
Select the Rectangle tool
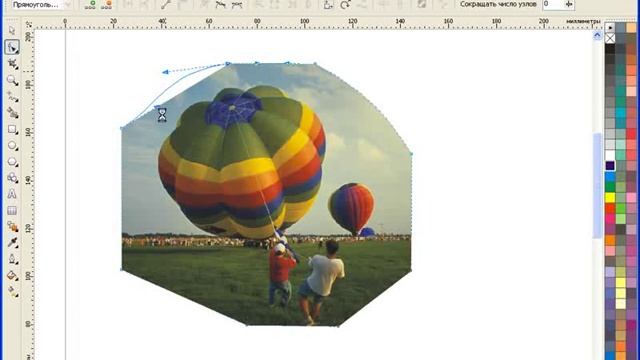tap(12, 129)
